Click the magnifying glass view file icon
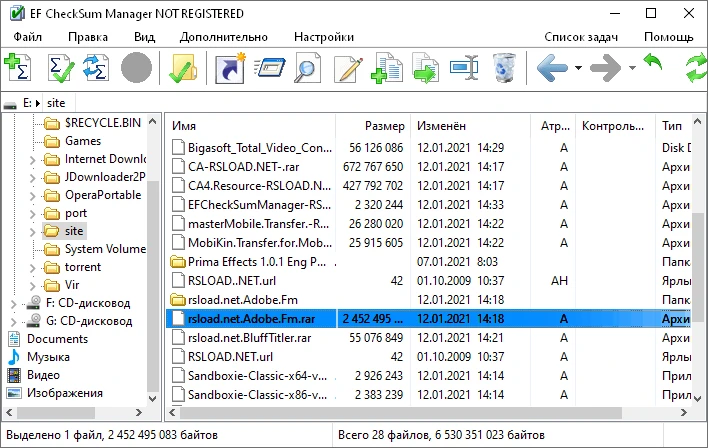Image resolution: width=708 pixels, height=448 pixels. (x=307, y=68)
